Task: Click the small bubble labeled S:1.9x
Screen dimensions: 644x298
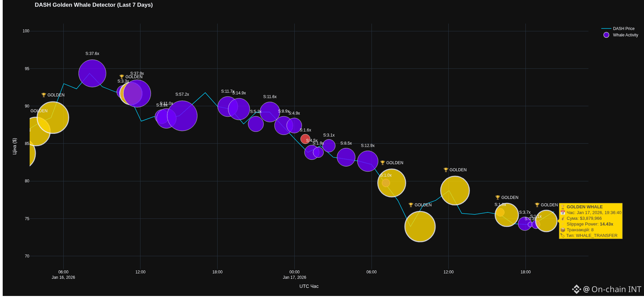Action: point(318,152)
